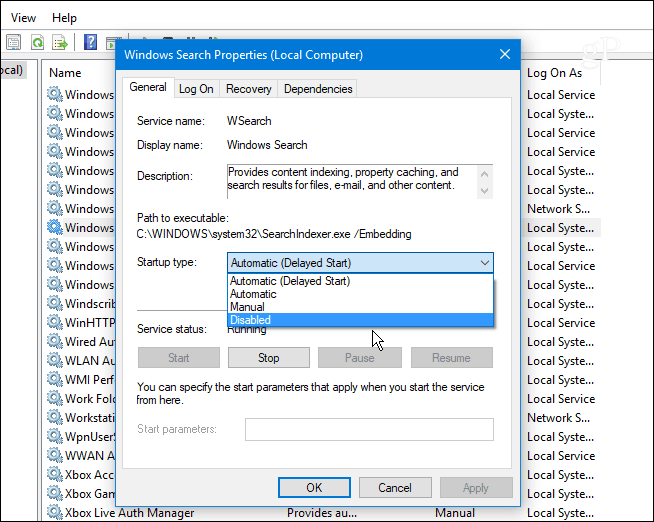
Task: Click the gear icon beside the Xbox Gam service
Action: point(55,493)
